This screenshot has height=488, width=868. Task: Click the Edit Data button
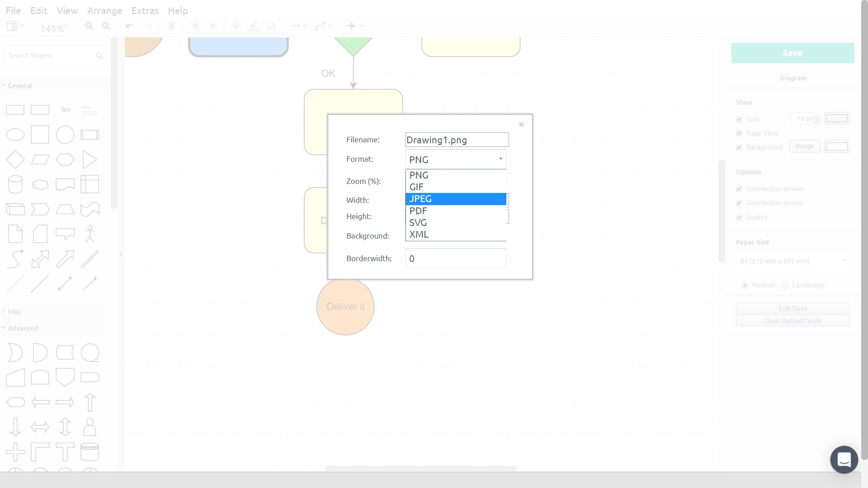(793, 308)
